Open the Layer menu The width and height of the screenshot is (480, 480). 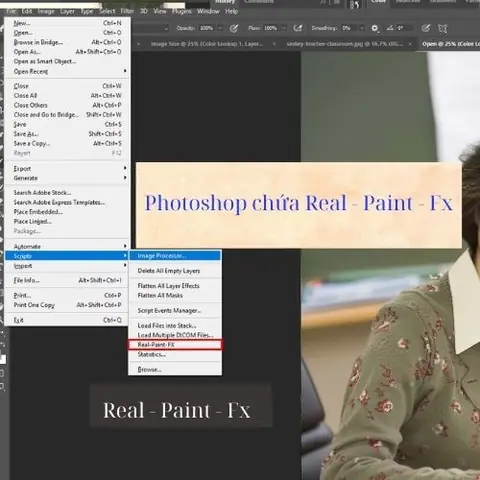(67, 11)
